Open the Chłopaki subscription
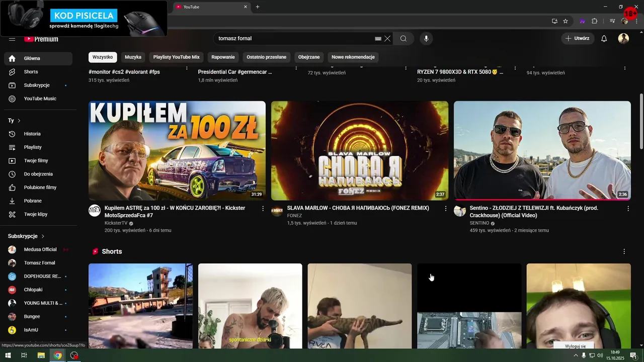Image resolution: width=644 pixels, height=362 pixels. click(x=38, y=290)
